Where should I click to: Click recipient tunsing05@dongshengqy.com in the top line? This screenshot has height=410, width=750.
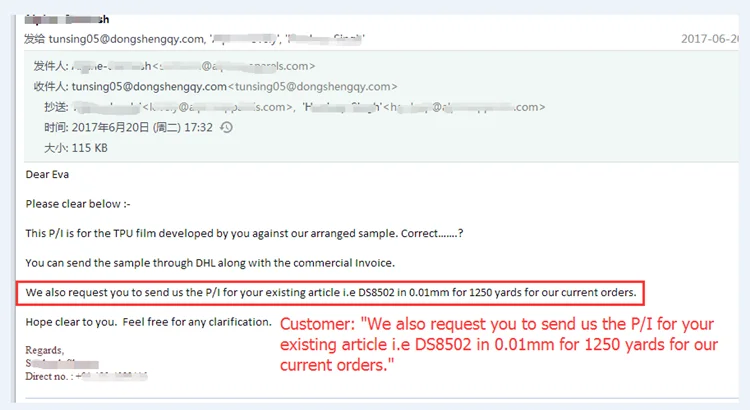tap(126, 39)
